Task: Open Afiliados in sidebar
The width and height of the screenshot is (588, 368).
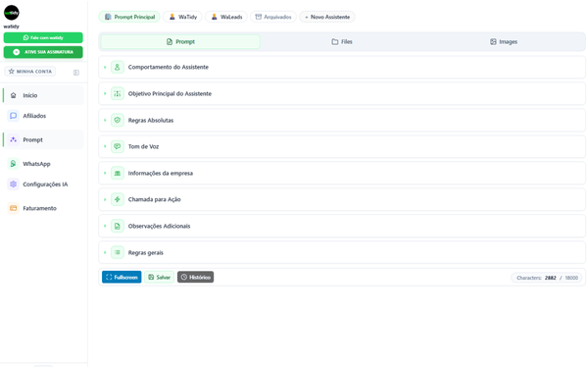Action: (43, 116)
